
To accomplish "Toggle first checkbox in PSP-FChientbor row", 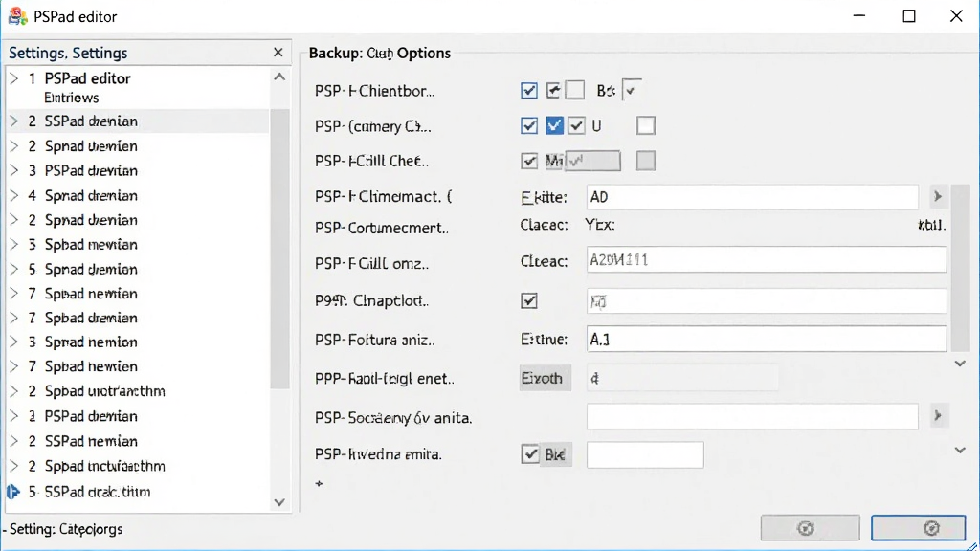I will click(x=528, y=91).
